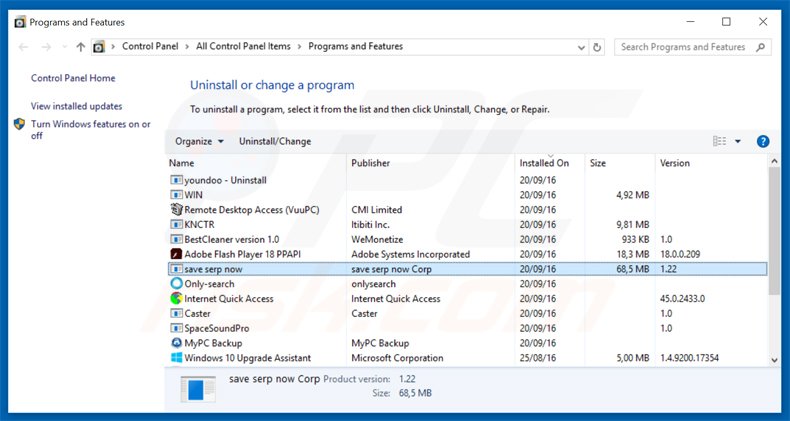Image resolution: width=790 pixels, height=421 pixels.
Task: Navigate to All Control Panel Items breadcrumb
Action: point(243,46)
